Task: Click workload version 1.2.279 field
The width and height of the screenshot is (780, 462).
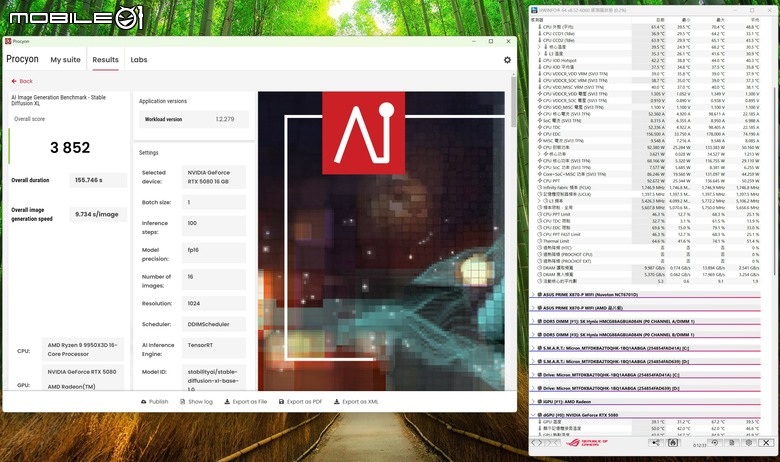Action: (194, 119)
